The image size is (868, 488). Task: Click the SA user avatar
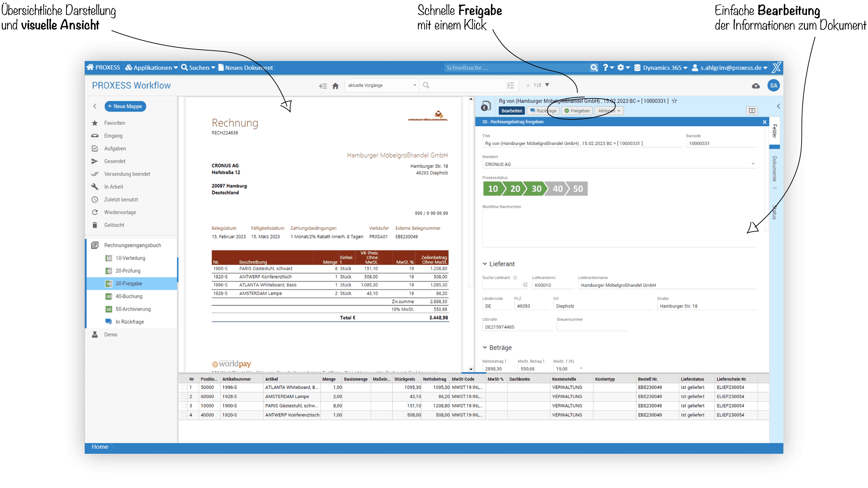click(x=773, y=85)
